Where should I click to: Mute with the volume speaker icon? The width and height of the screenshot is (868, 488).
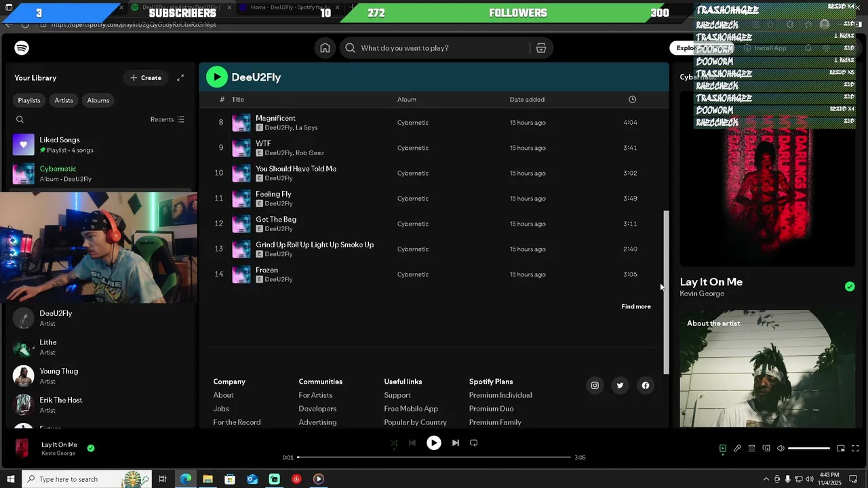tap(781, 449)
